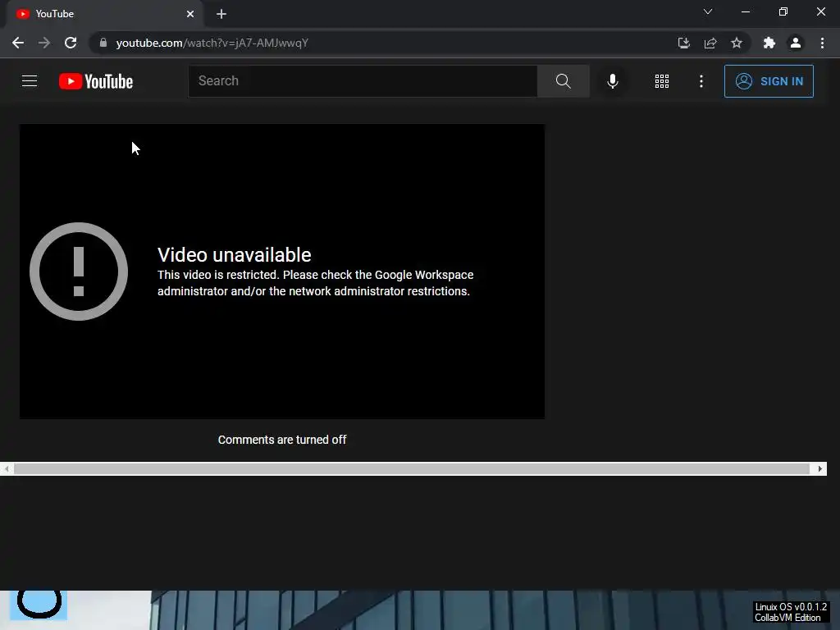Open the Chrome three-dot menu

(822, 43)
